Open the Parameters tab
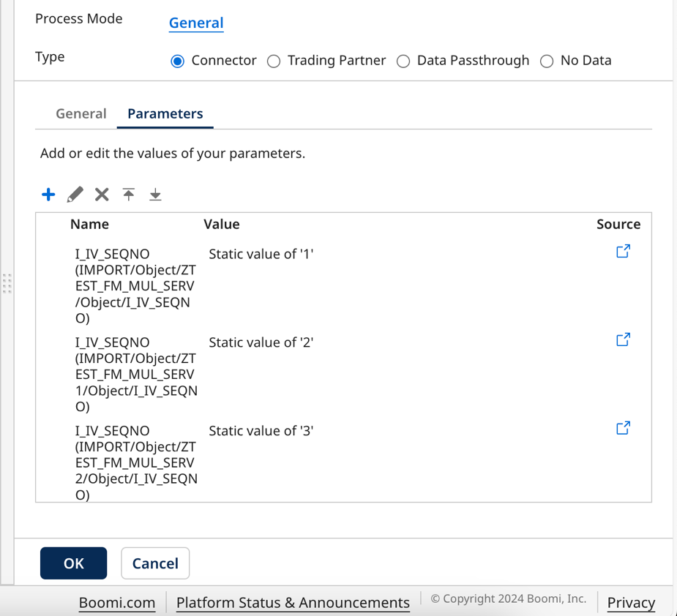Viewport: 677px width, 616px height. [x=165, y=113]
